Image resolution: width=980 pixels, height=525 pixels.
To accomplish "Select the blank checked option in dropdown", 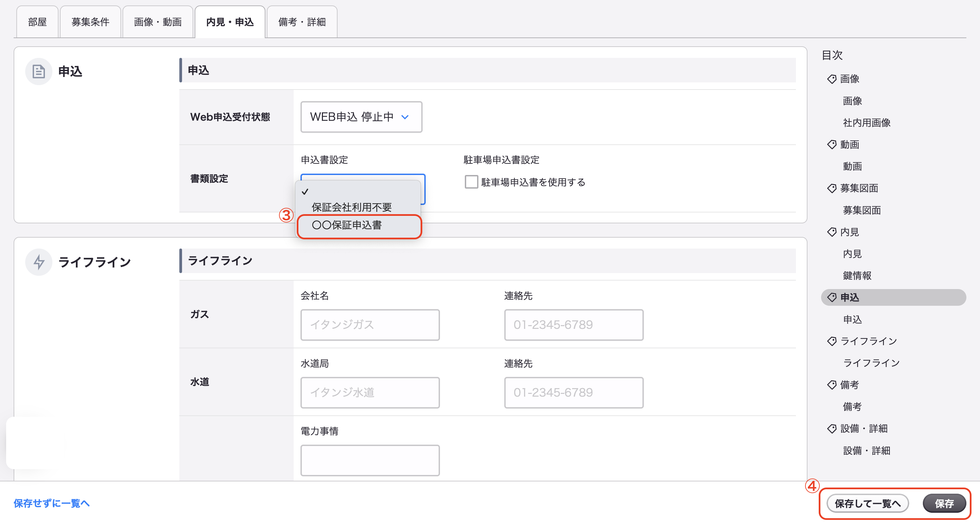I will [358, 191].
